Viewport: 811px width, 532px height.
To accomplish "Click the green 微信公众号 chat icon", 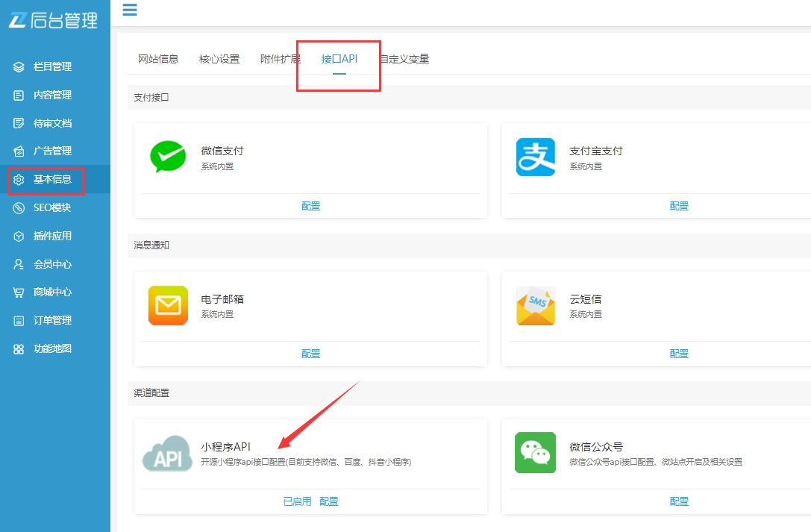I will 536,452.
